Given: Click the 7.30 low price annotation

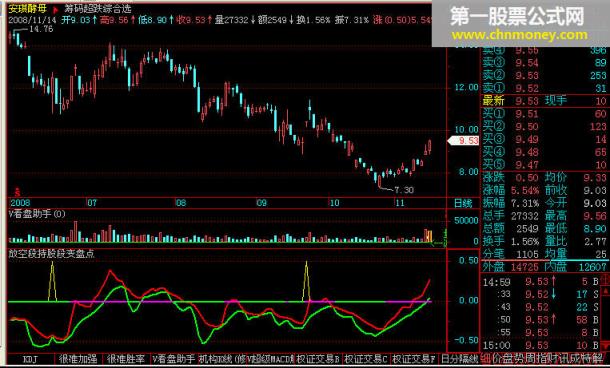Looking at the screenshot, I should pyautogui.click(x=404, y=190).
